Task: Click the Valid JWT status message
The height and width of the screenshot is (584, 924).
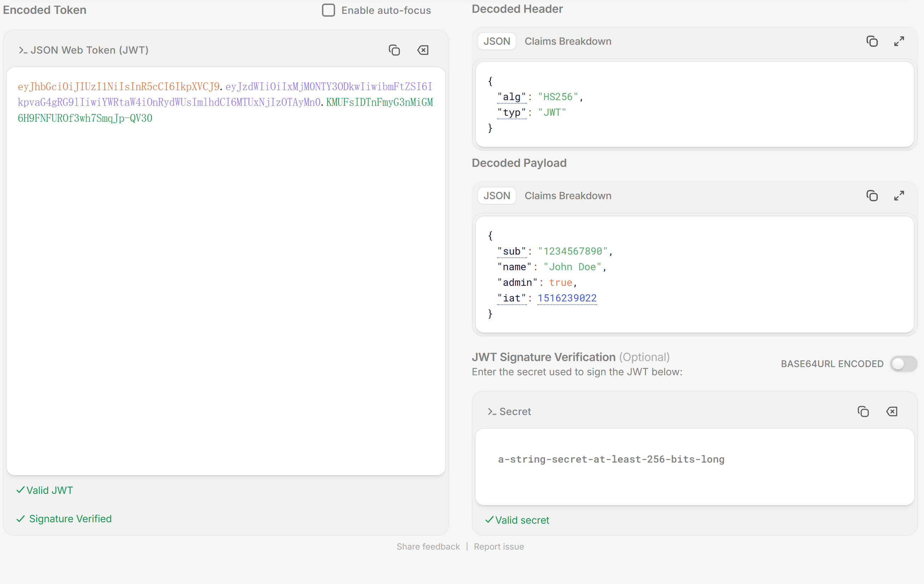Action: (x=44, y=490)
